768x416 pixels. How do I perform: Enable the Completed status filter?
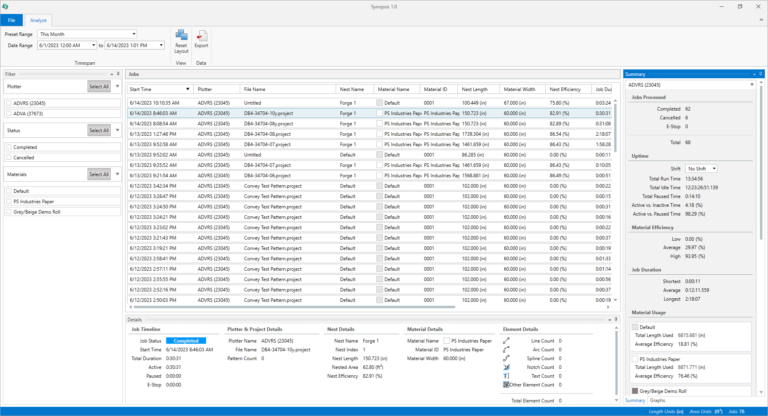(9, 147)
